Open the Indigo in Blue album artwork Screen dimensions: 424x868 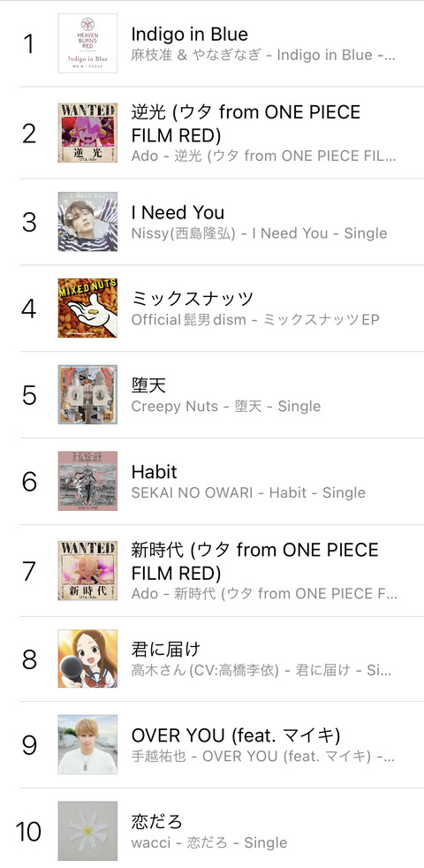[x=87, y=43]
